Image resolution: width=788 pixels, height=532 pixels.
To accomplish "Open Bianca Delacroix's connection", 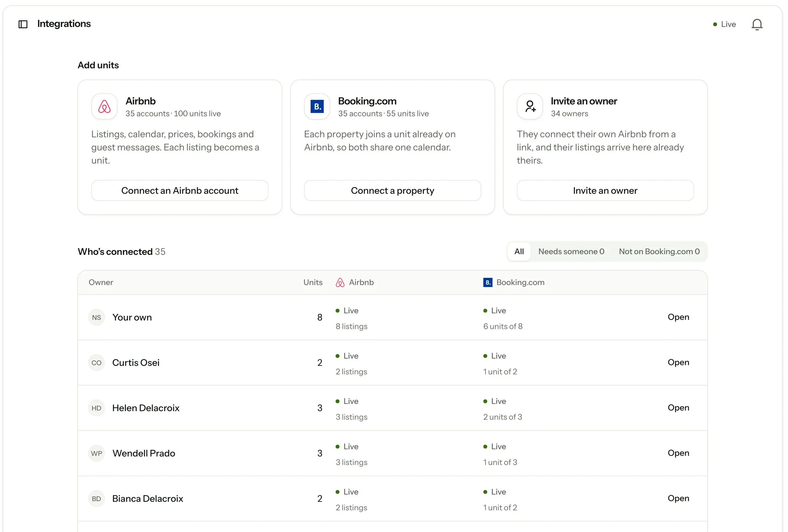I will tap(678, 499).
